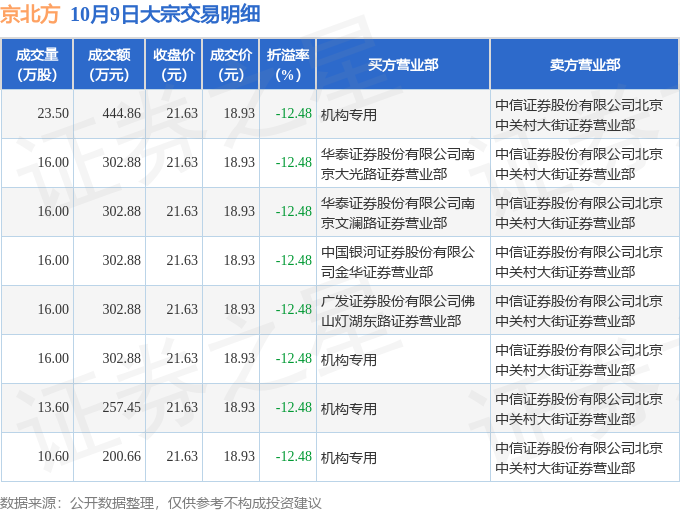The width and height of the screenshot is (680, 512).
Task: Click the 京北方 stock name link
Action: point(30,14)
